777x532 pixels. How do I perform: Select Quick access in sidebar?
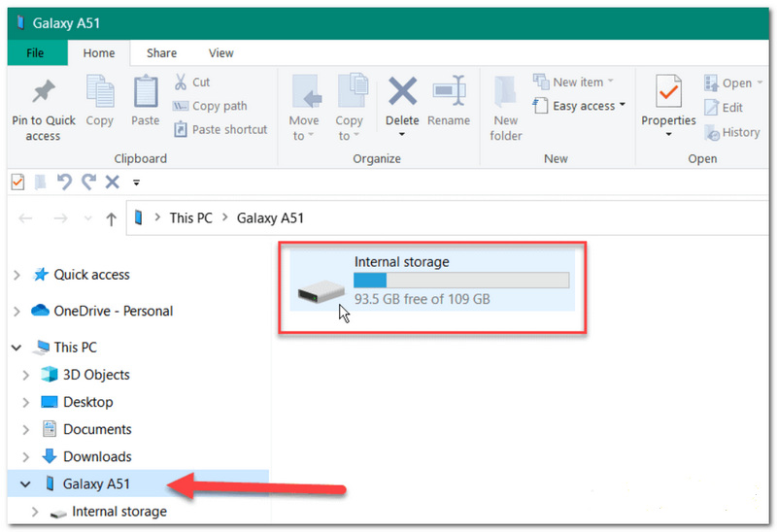pos(91,275)
